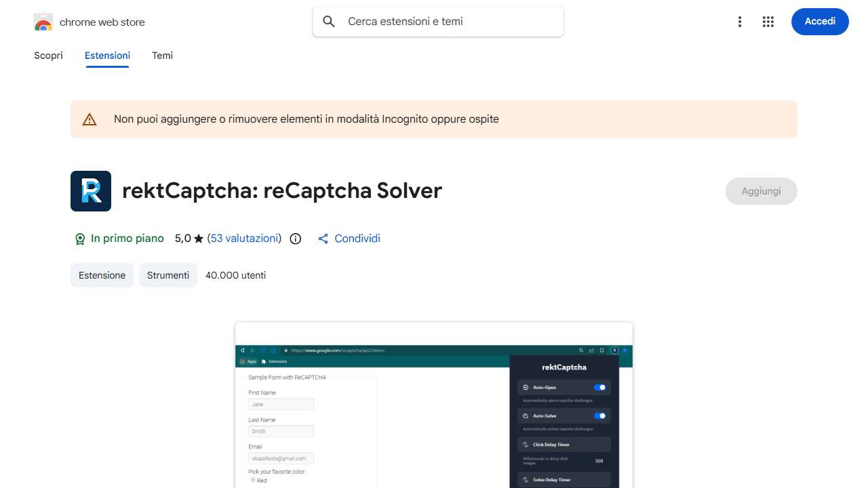
Task: Click the Aggiungi button
Action: point(761,191)
